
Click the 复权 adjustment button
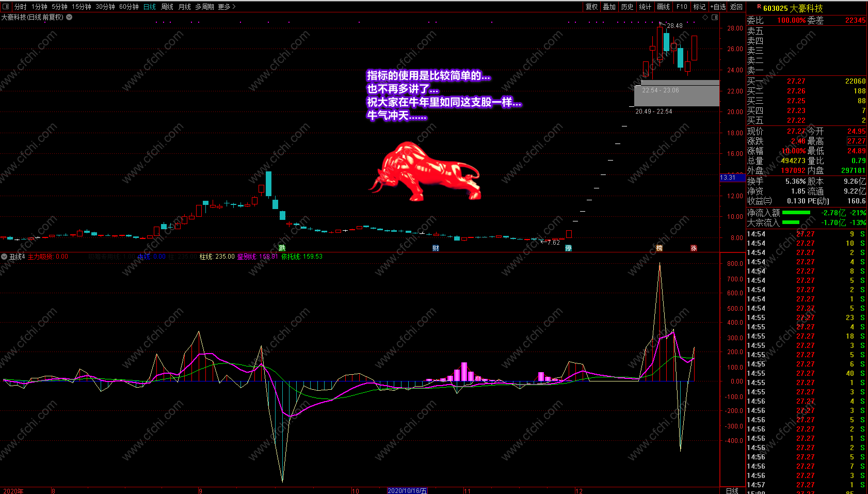tap(591, 7)
